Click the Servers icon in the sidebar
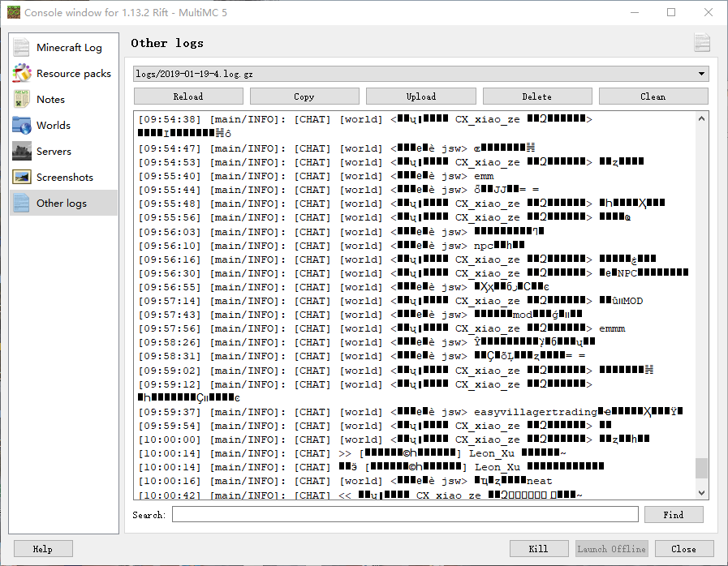 tap(21, 152)
